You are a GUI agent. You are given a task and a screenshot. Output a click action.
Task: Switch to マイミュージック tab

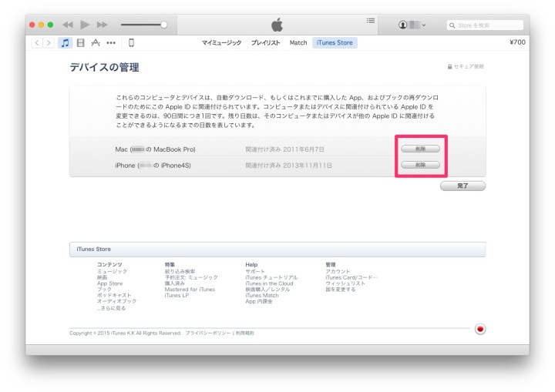(x=221, y=42)
